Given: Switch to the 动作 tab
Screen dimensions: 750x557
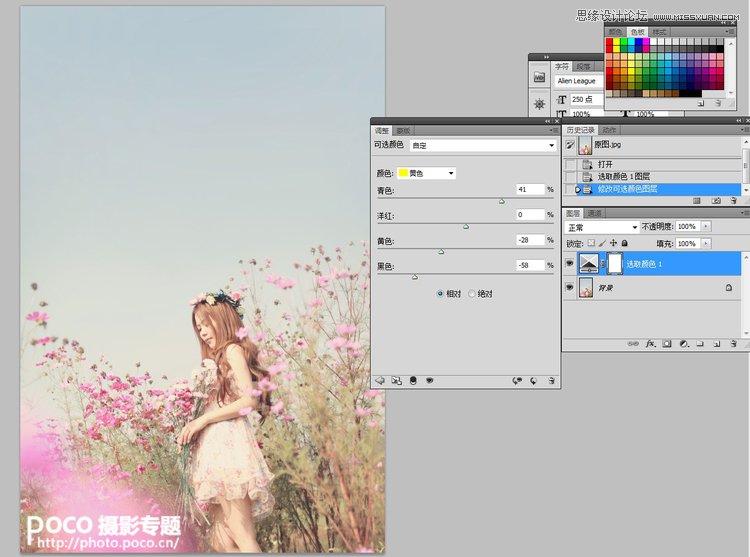Looking at the screenshot, I should [610, 130].
